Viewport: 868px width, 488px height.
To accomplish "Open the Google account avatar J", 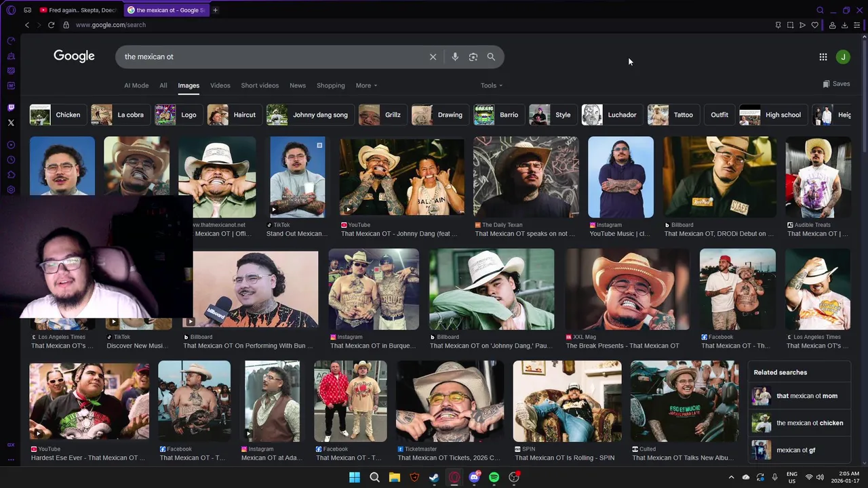I will point(843,57).
